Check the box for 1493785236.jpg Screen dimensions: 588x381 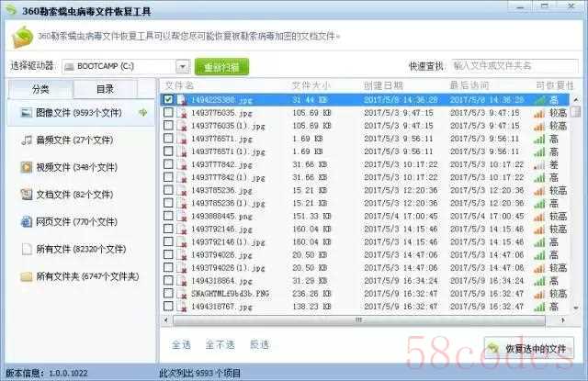[168, 190]
